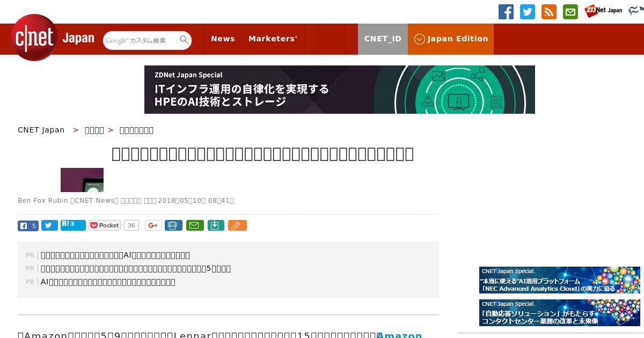This screenshot has height=338, width=644.
Task: Click the orange paperclip clip icon
Action: coord(237,225)
